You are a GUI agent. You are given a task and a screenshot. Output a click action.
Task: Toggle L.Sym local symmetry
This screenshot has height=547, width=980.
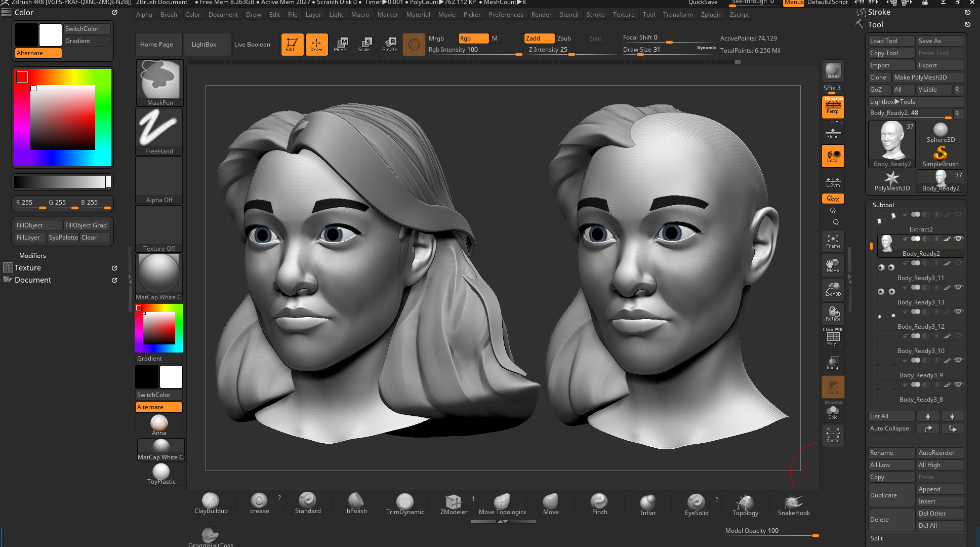click(x=833, y=181)
